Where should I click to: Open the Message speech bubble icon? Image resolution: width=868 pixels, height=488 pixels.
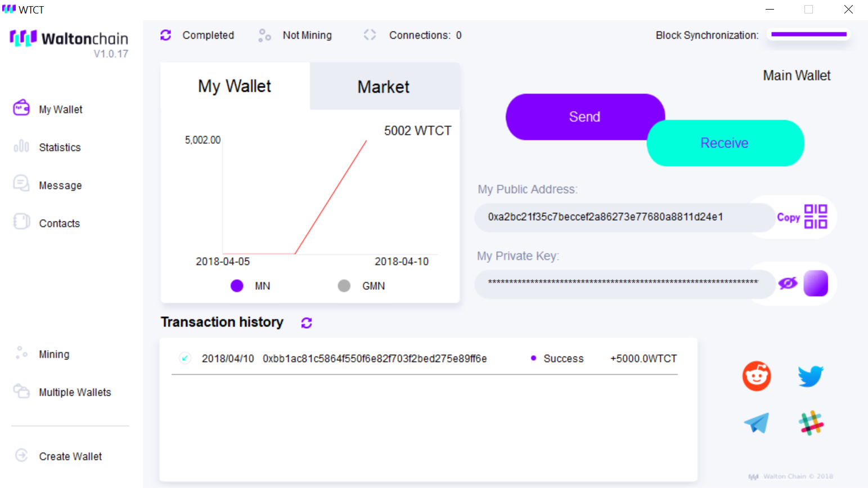tap(21, 183)
